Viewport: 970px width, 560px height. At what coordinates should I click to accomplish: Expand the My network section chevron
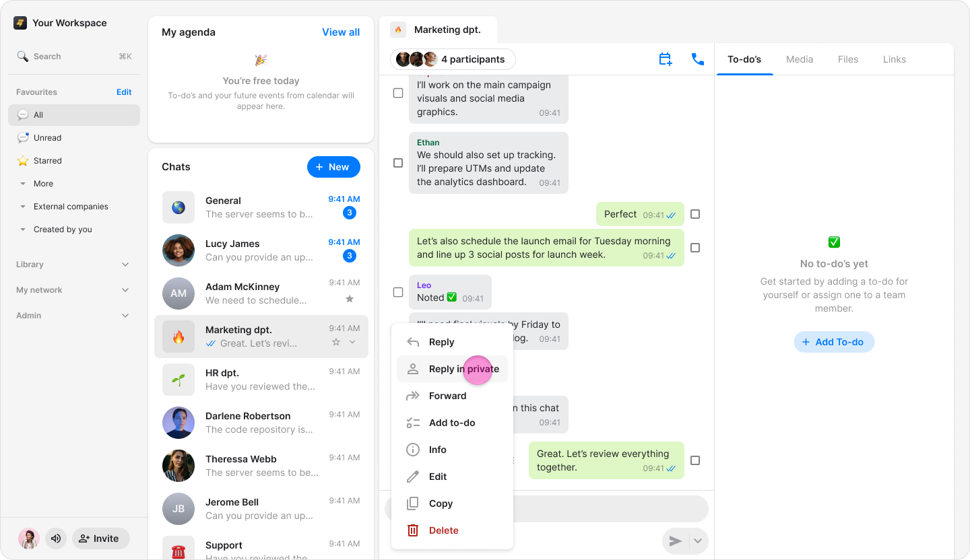click(125, 290)
